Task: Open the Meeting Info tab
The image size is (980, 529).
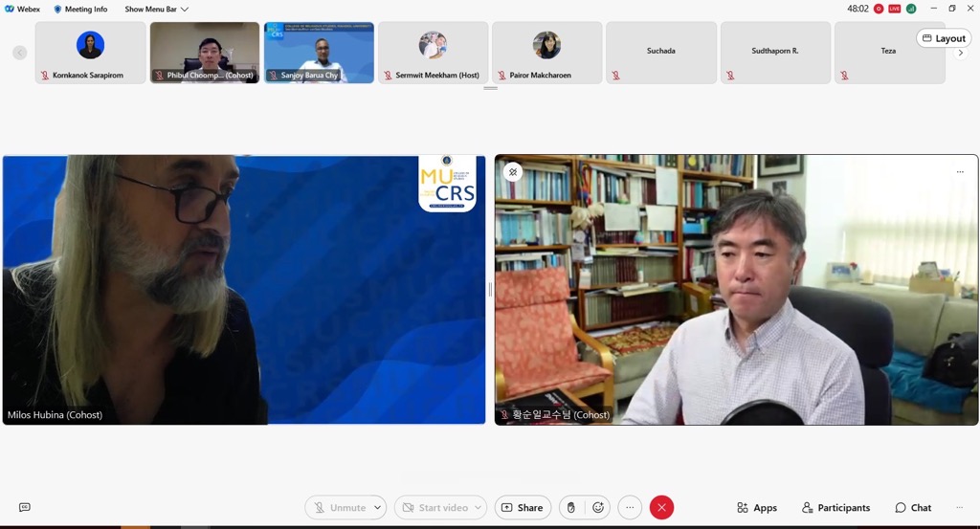Action: tap(80, 9)
